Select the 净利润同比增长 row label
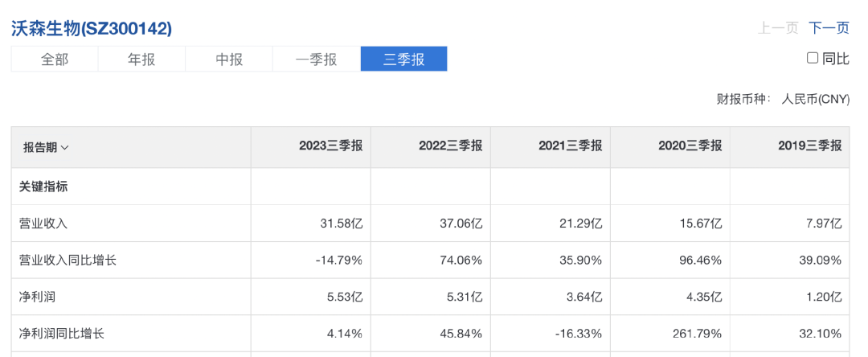 coord(61,334)
